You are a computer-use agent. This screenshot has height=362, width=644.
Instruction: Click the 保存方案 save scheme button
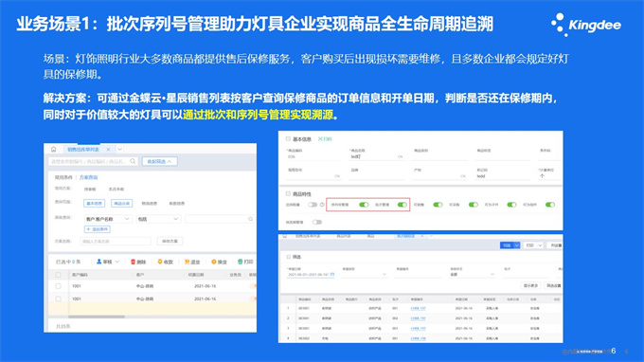(x=170, y=242)
